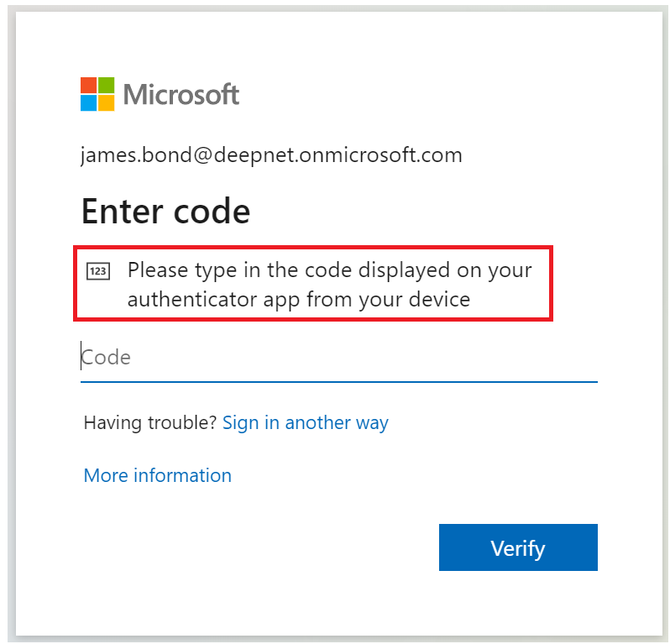This screenshot has height=644, width=670.
Task: Open the More information link
Action: 157,475
